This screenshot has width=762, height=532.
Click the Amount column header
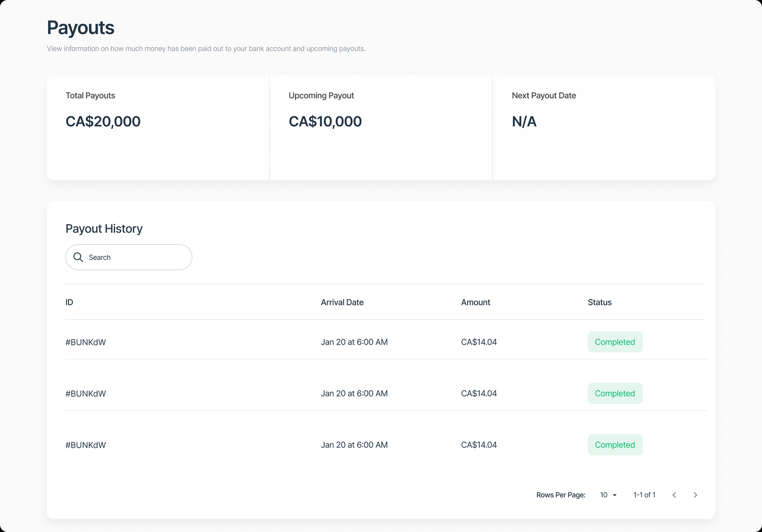click(x=475, y=302)
